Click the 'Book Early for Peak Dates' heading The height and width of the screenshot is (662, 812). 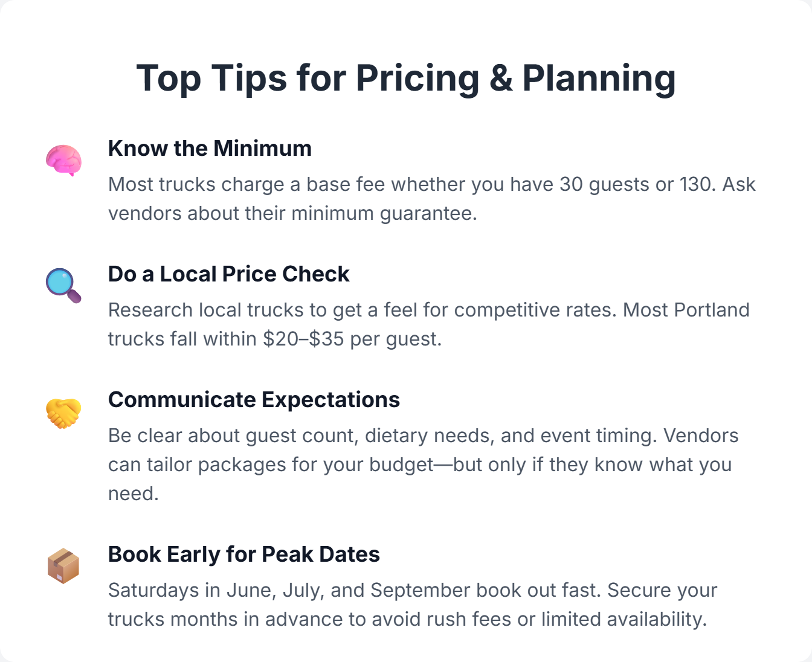click(x=243, y=554)
